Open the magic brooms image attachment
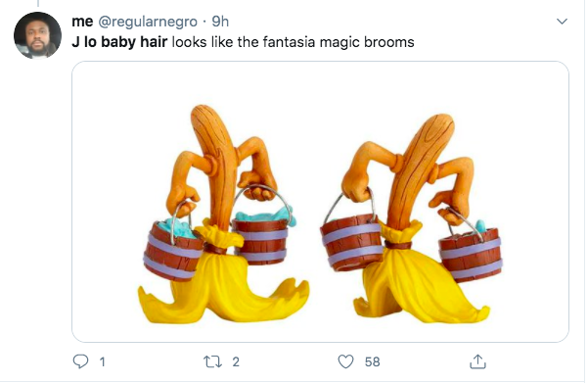Image resolution: width=588 pixels, height=383 pixels. tap(320, 202)
